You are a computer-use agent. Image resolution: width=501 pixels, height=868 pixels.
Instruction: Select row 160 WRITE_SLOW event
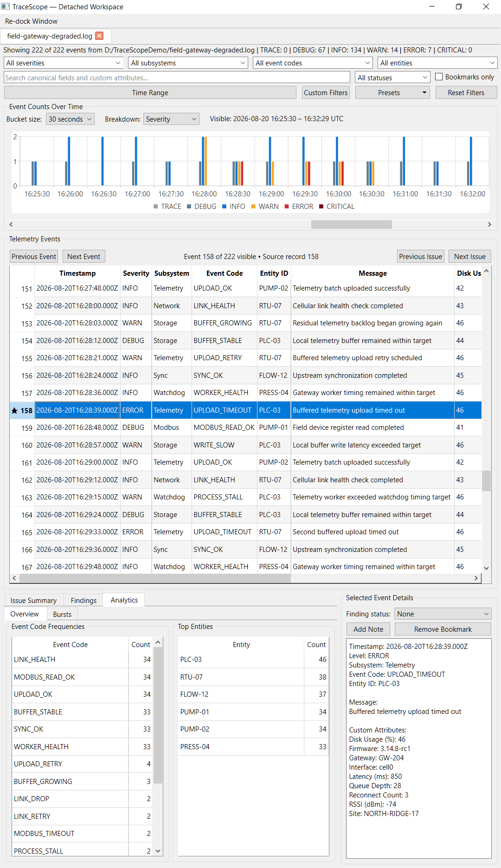[x=246, y=445]
